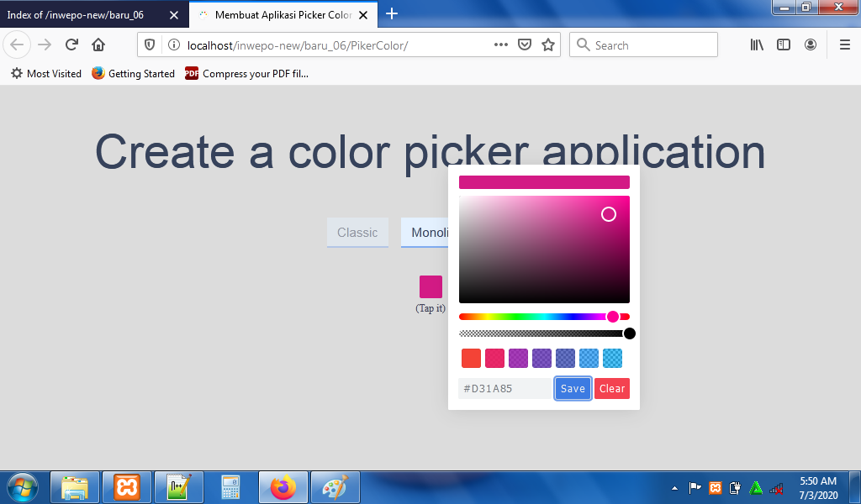Click the hue slider handle
Screen dimensions: 861x504
point(613,317)
